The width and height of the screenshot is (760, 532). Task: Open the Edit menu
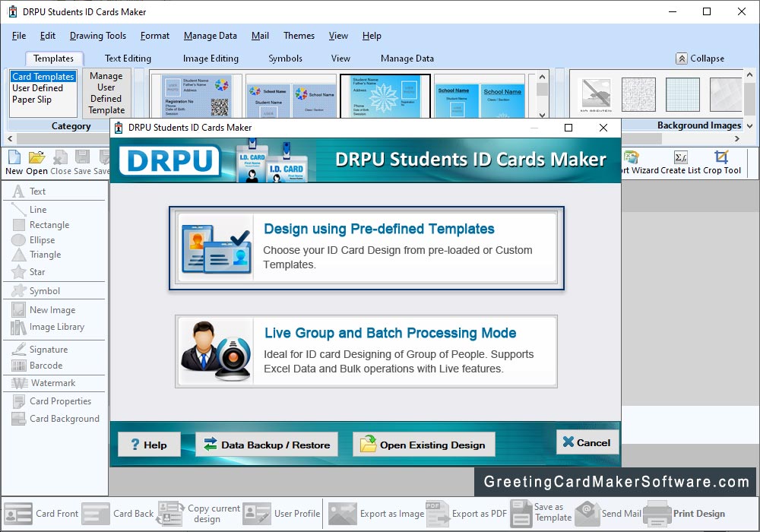[47, 36]
